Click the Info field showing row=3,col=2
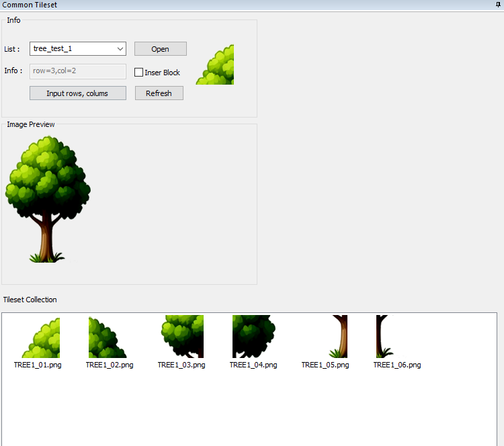Screen dimensions: 504x446 coord(77,71)
